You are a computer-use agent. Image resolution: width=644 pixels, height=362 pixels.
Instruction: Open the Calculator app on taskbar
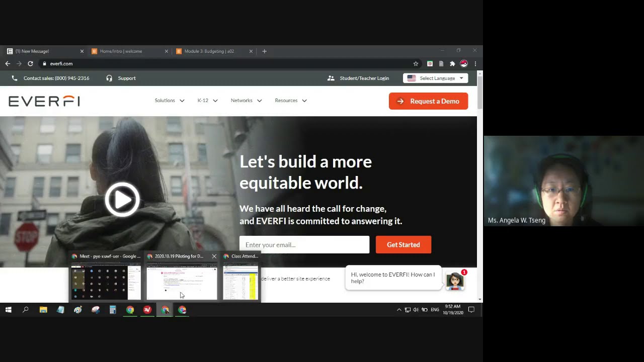(113, 310)
